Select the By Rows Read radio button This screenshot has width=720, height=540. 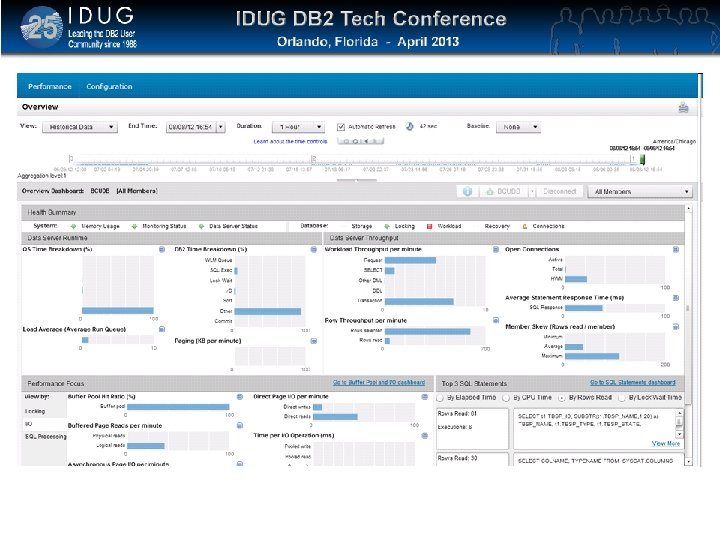pos(562,398)
